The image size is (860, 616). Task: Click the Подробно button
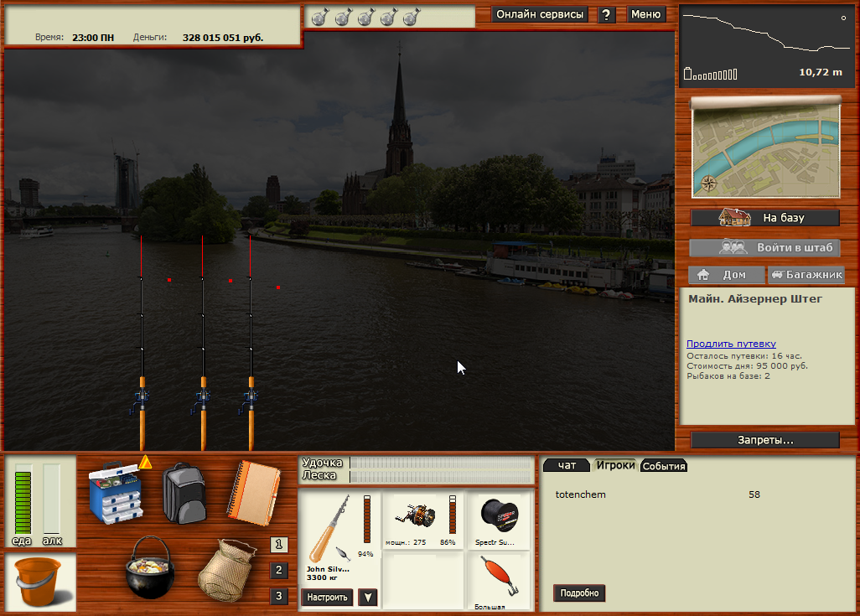pos(579,593)
